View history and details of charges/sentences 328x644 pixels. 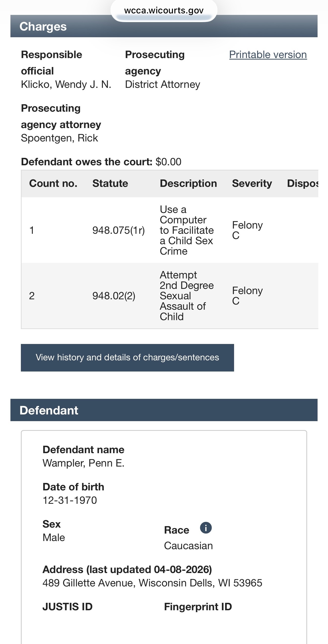pyautogui.click(x=127, y=358)
